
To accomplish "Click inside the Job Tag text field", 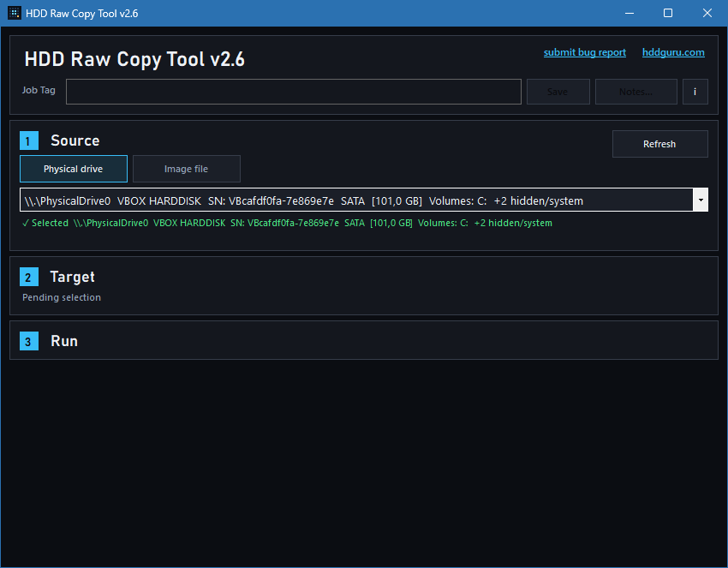I will click(293, 92).
